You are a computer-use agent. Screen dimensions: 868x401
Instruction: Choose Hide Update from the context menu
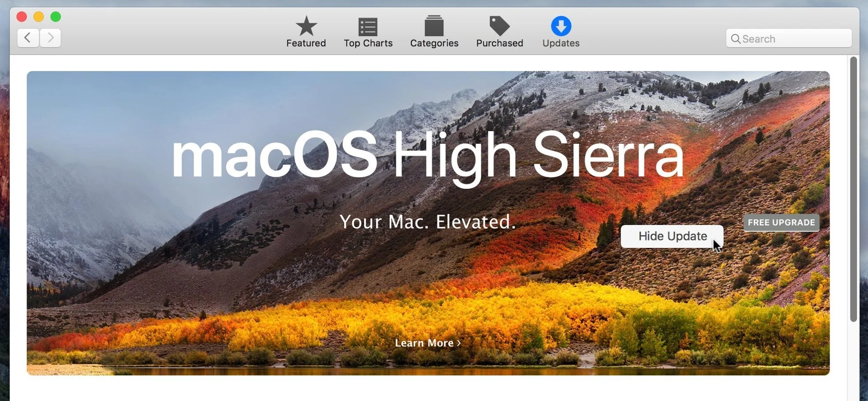click(x=672, y=236)
